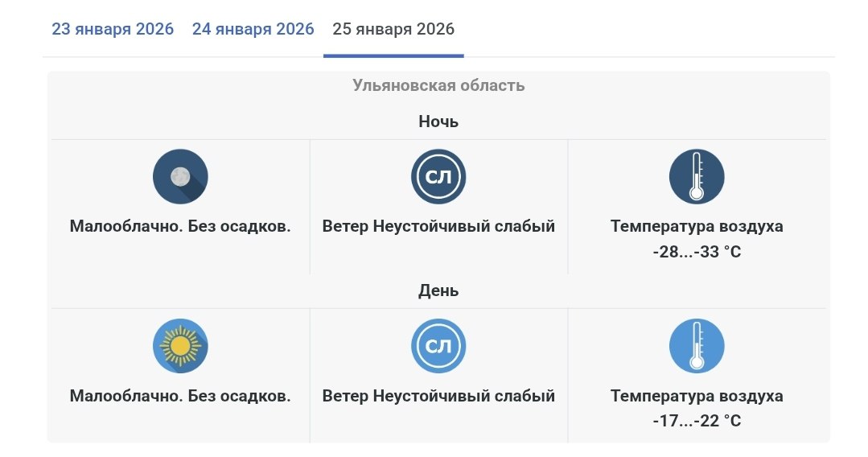Screen dimensions: 868x457
Task: Click the Ульяновская область heading
Action: (x=438, y=85)
